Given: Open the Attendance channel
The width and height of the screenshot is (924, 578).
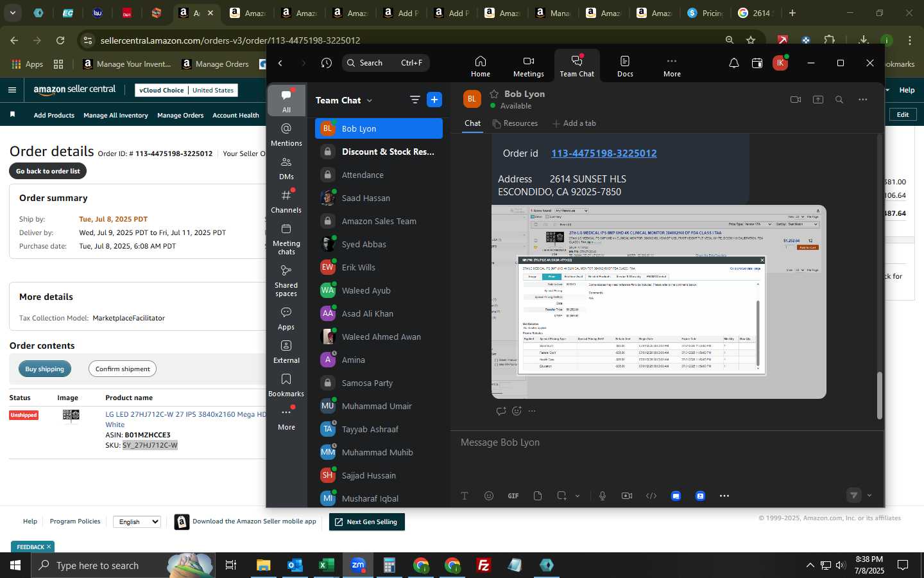Looking at the screenshot, I should [x=379, y=175].
